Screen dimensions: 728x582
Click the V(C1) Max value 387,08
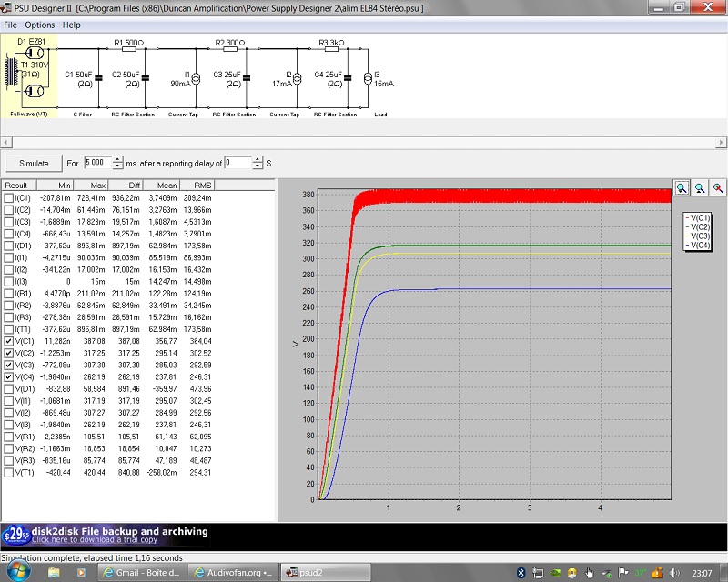click(95, 342)
